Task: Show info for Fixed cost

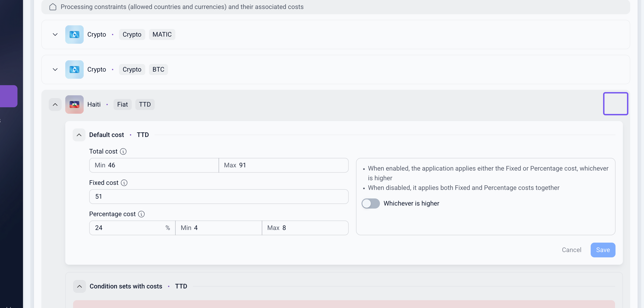Action: [124, 183]
